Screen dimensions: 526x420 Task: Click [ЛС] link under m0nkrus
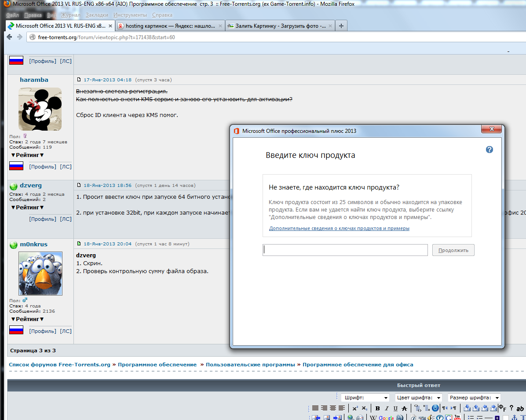[x=66, y=331]
